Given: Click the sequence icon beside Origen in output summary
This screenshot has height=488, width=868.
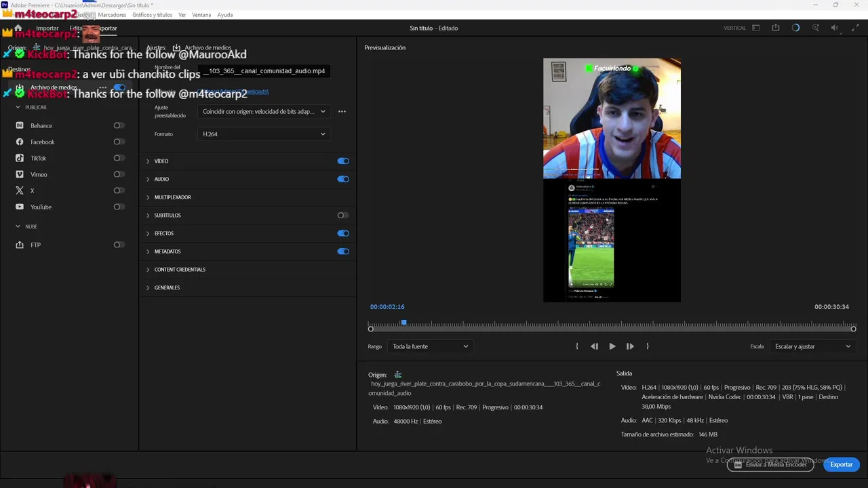Looking at the screenshot, I should pyautogui.click(x=398, y=375).
